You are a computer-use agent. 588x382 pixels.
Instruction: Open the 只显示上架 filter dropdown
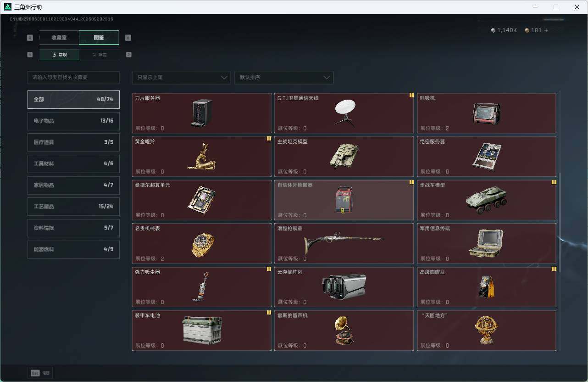pyautogui.click(x=181, y=78)
